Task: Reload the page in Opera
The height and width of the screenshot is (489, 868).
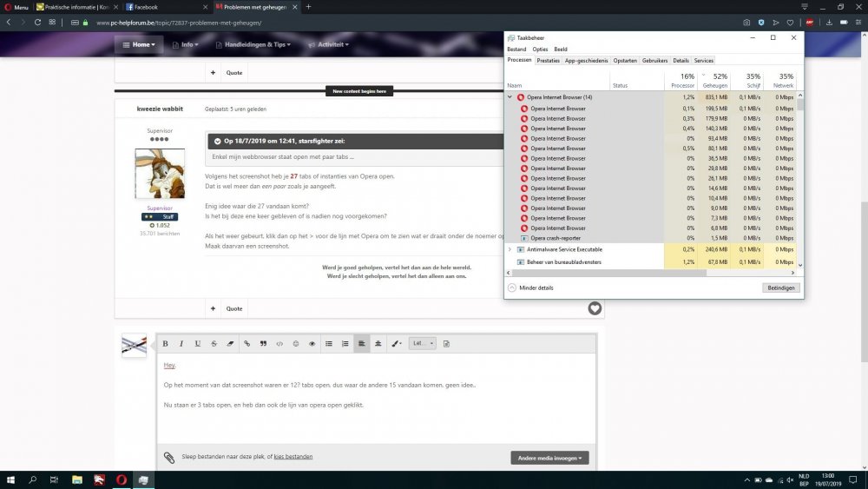Action: pyautogui.click(x=37, y=23)
